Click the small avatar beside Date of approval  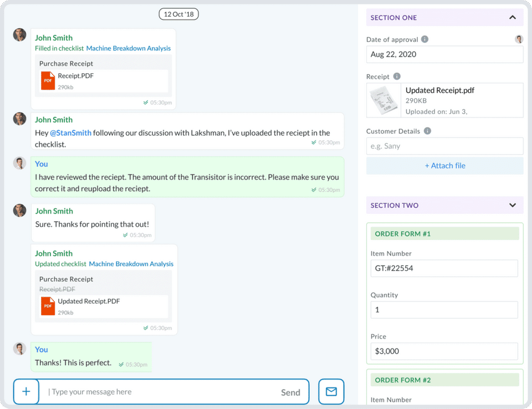519,39
